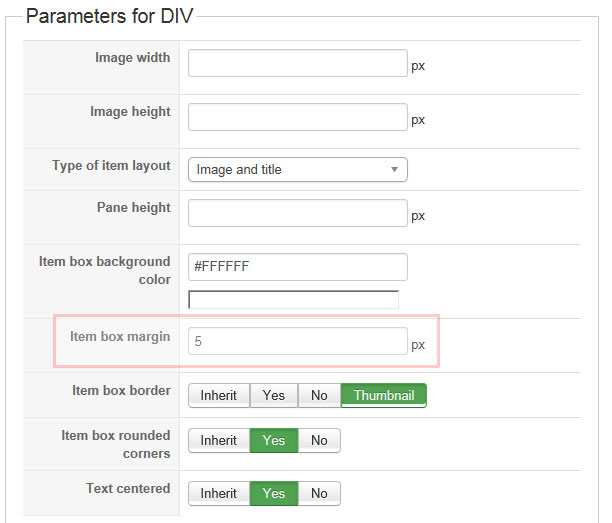Choose Yes for Text centered

click(274, 493)
